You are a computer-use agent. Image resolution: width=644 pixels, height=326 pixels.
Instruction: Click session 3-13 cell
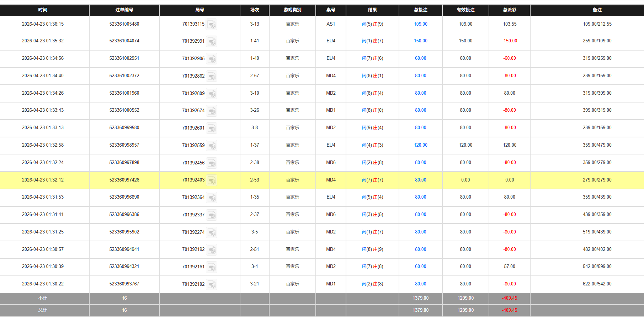255,24
